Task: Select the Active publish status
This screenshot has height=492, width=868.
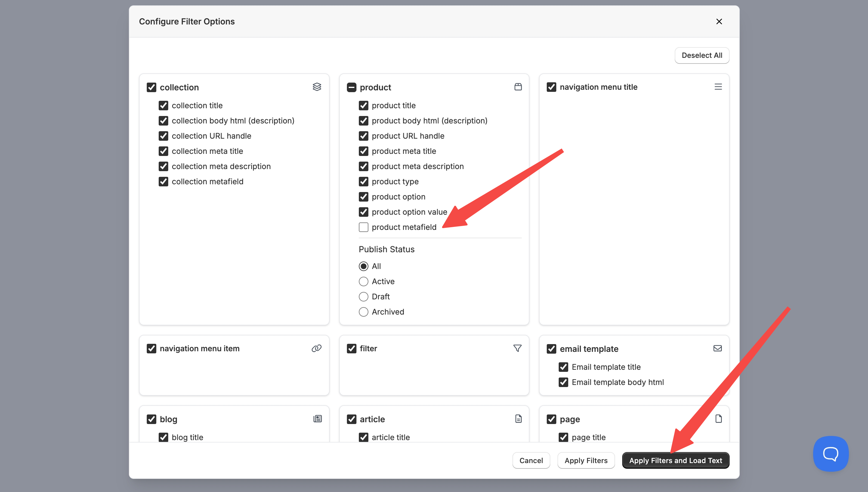Action: [x=363, y=281]
